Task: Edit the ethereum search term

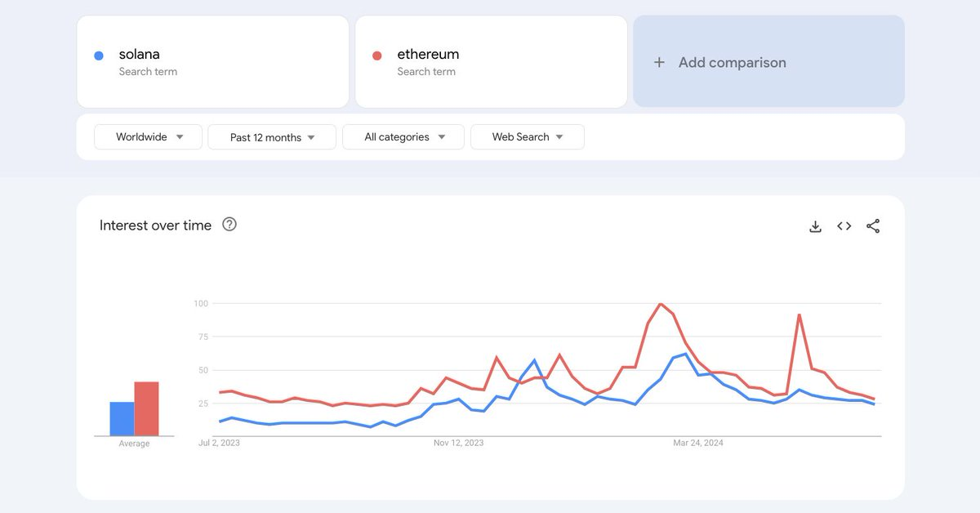Action: coord(428,55)
